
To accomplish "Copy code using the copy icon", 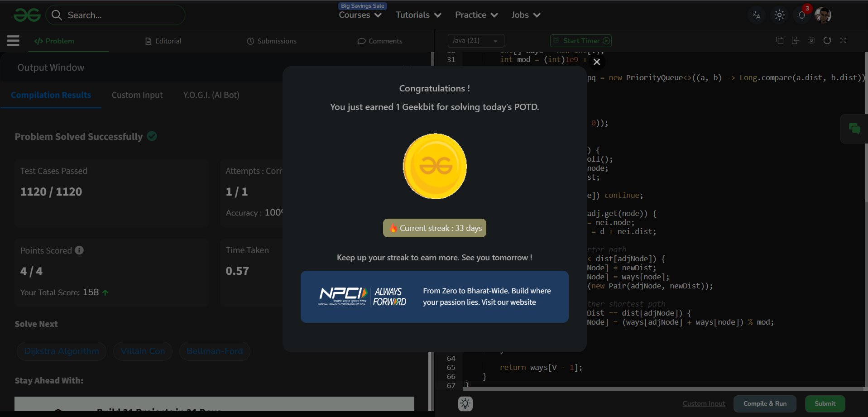I will pos(779,40).
